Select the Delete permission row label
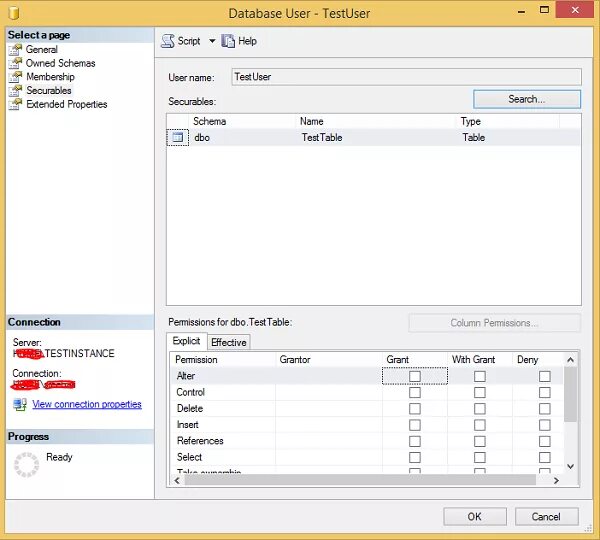 (190, 408)
